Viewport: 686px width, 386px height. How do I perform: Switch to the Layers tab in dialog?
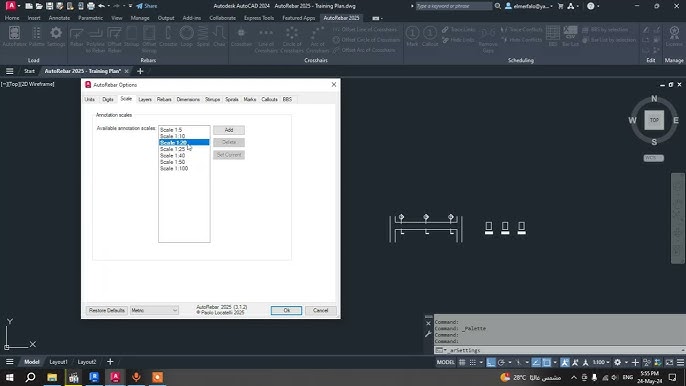145,99
